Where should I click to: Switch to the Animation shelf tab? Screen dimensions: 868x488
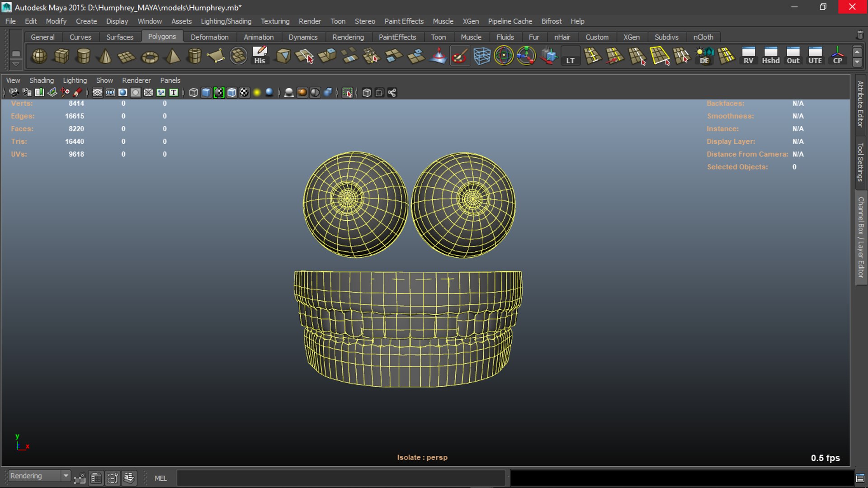point(259,37)
